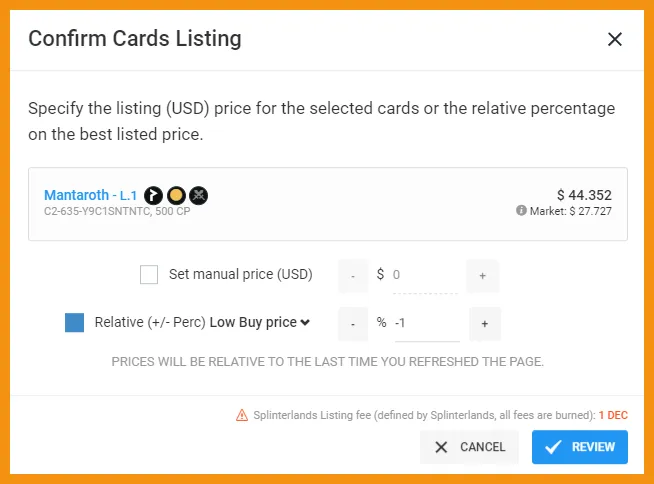Click the black arrow edition icon beside Mantaroth
The height and width of the screenshot is (484, 654).
(153, 195)
